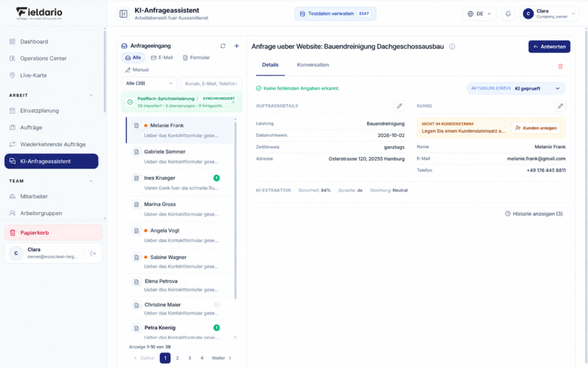
Task: Click the document icon beside Gabriele Sommer
Action: pos(137,152)
